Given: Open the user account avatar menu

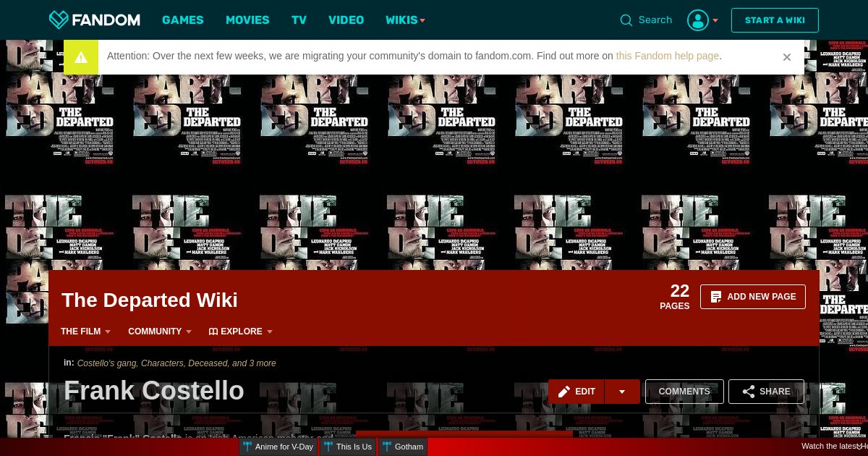Looking at the screenshot, I should 698,20.
